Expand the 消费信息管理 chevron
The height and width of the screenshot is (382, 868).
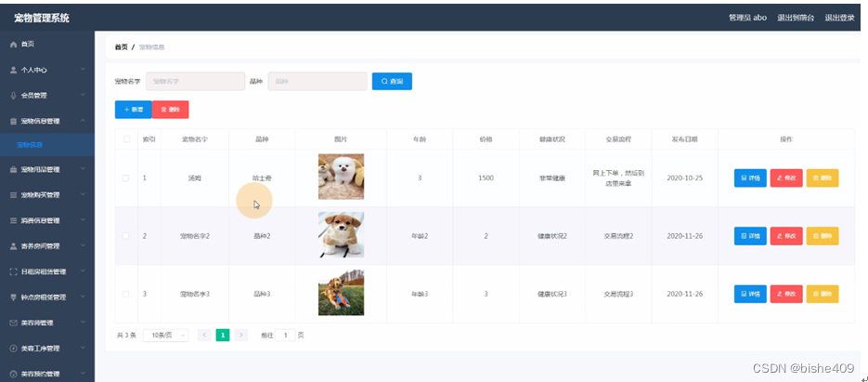pyautogui.click(x=83, y=220)
